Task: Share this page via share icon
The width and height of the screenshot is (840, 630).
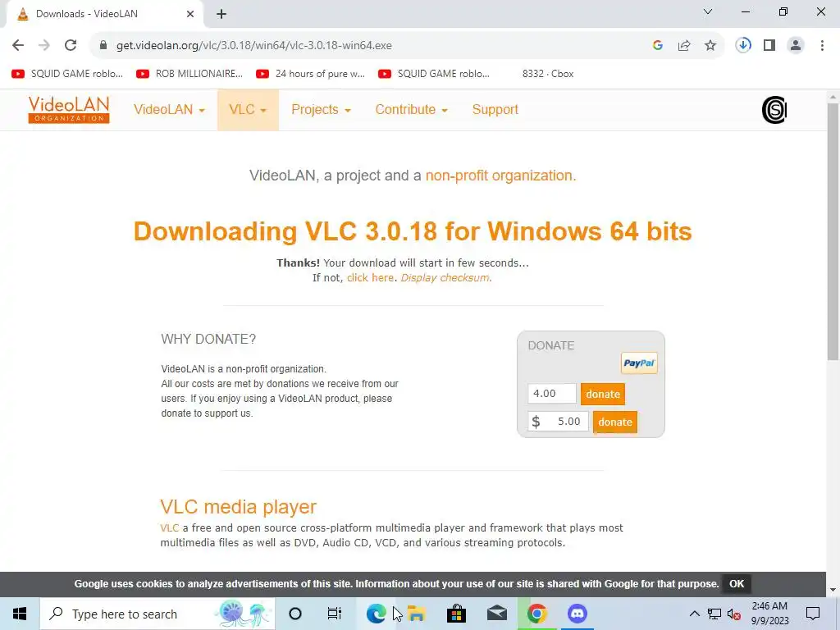Action: click(684, 46)
